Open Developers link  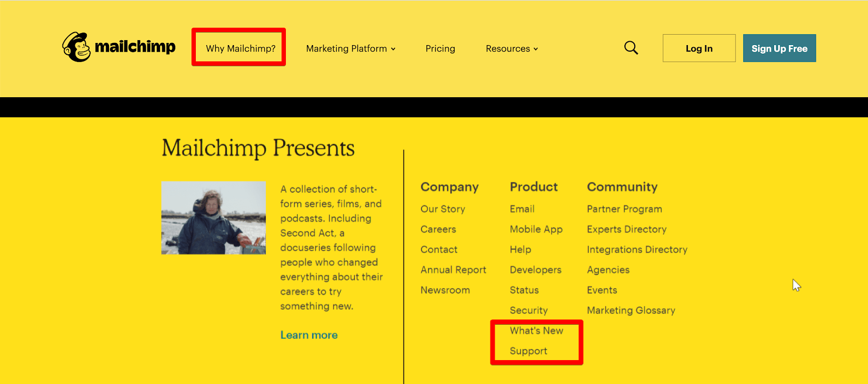[535, 270]
